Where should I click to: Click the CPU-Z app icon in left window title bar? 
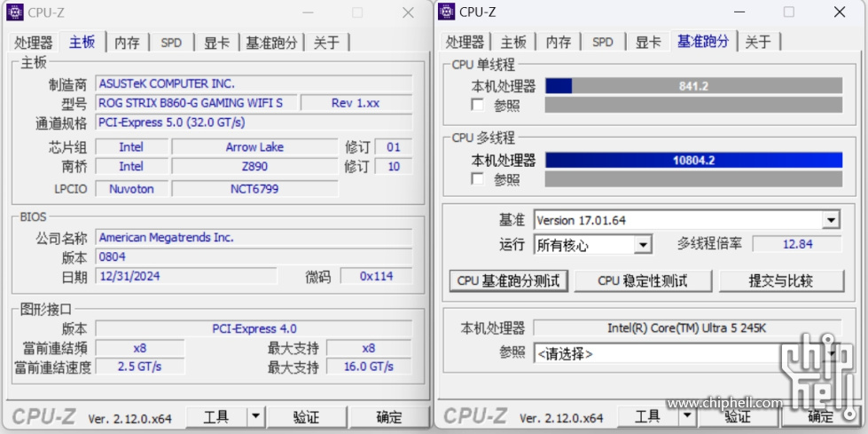point(14,12)
